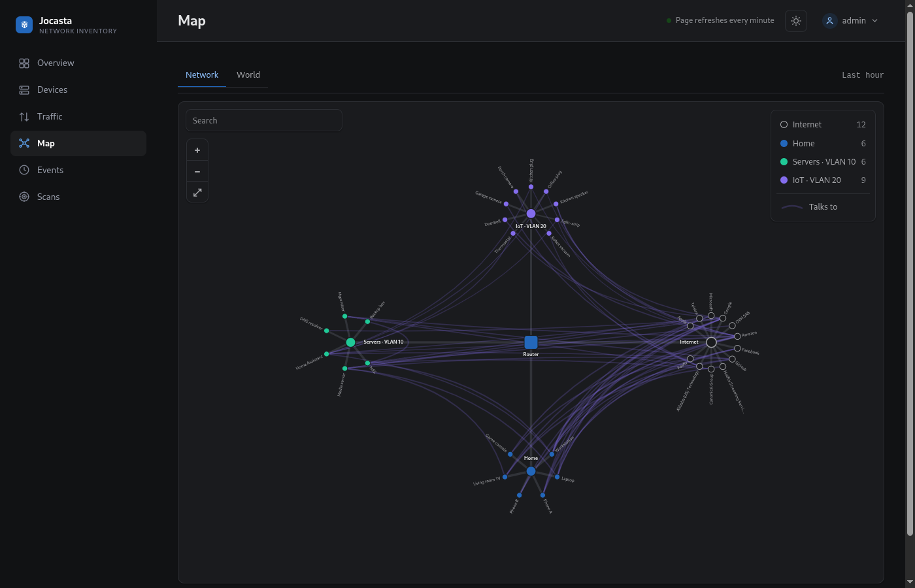Open the Last hour time range selector
This screenshot has height=588, width=915.
click(x=862, y=75)
